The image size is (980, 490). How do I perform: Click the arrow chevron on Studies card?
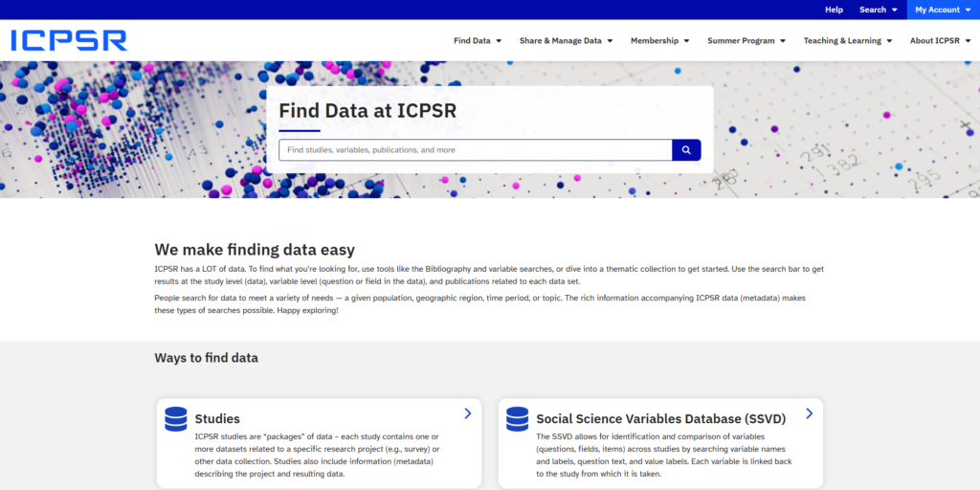click(x=468, y=413)
